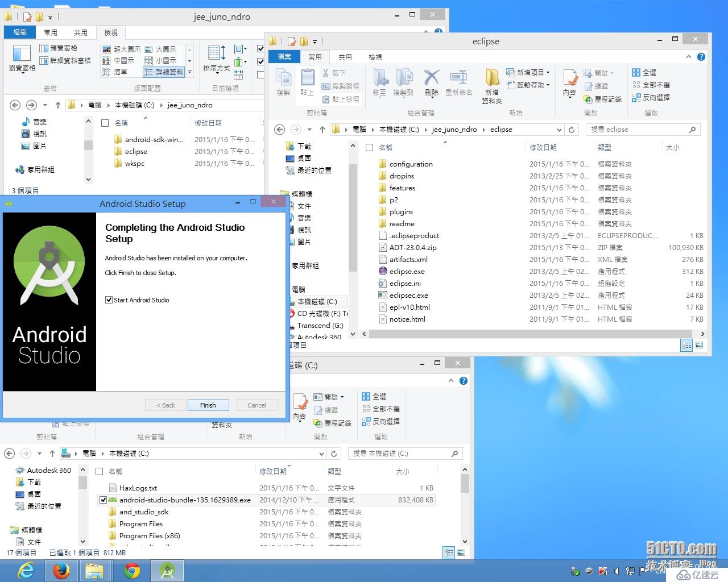Select Details view (詳細資料) in jee_juno_ndro ribbon
728x582 pixels.
164,72
